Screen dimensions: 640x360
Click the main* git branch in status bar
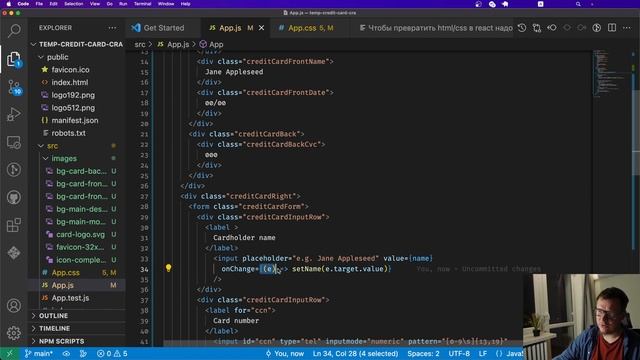pos(39,353)
